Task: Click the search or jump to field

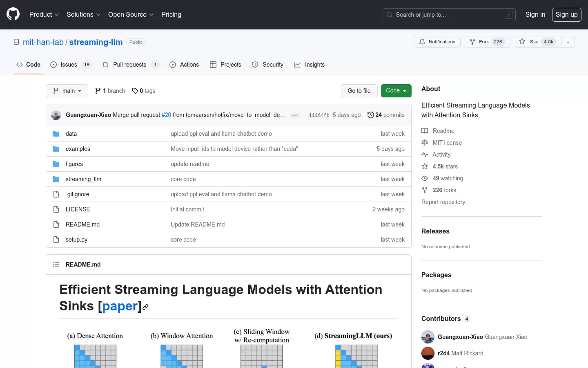Action: click(449, 15)
